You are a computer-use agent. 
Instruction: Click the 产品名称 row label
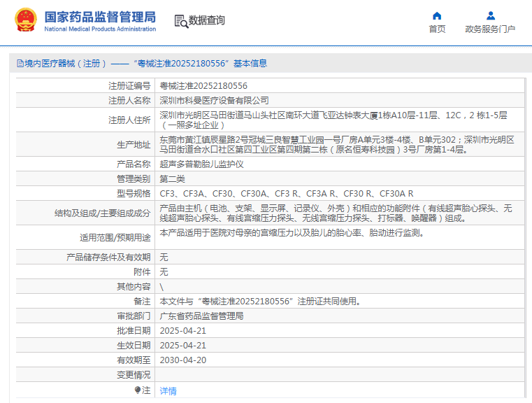(x=134, y=164)
